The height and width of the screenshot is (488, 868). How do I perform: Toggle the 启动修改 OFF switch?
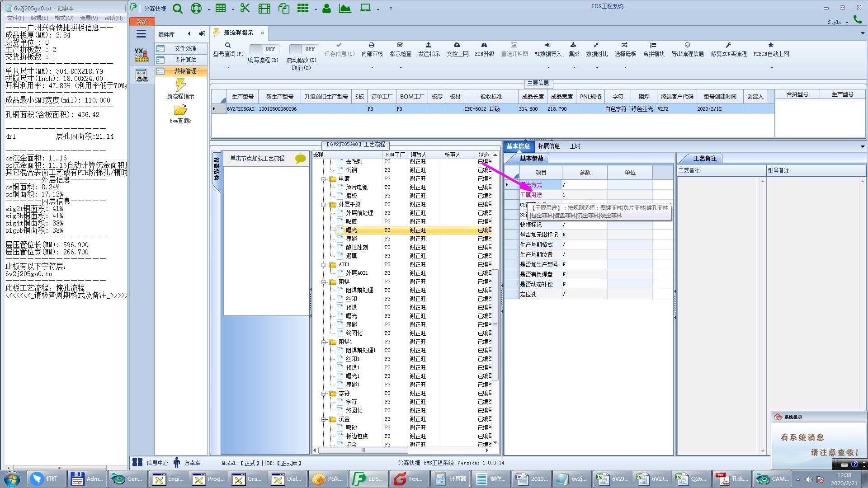coord(304,49)
